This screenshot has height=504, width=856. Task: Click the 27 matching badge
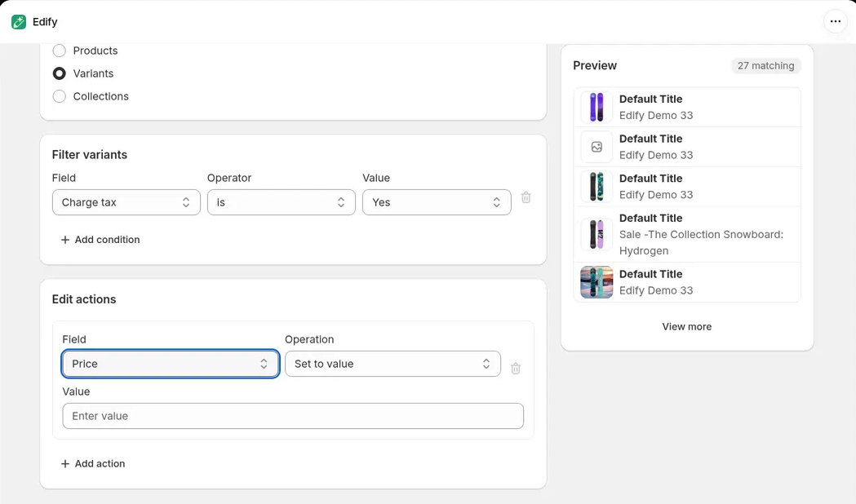point(766,65)
